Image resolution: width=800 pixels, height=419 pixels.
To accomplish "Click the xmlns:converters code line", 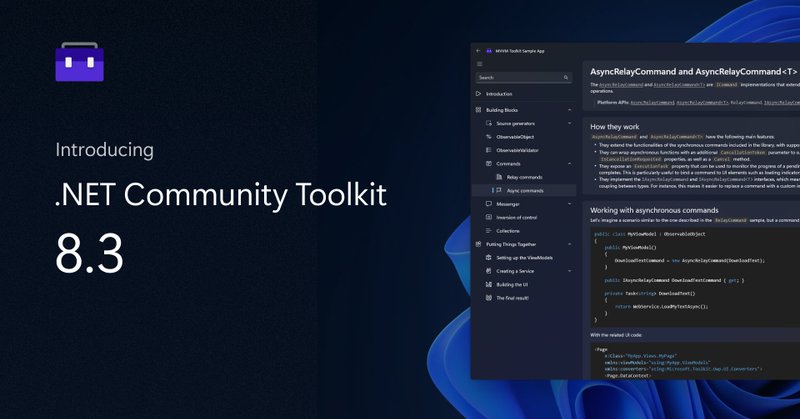I will (683, 369).
